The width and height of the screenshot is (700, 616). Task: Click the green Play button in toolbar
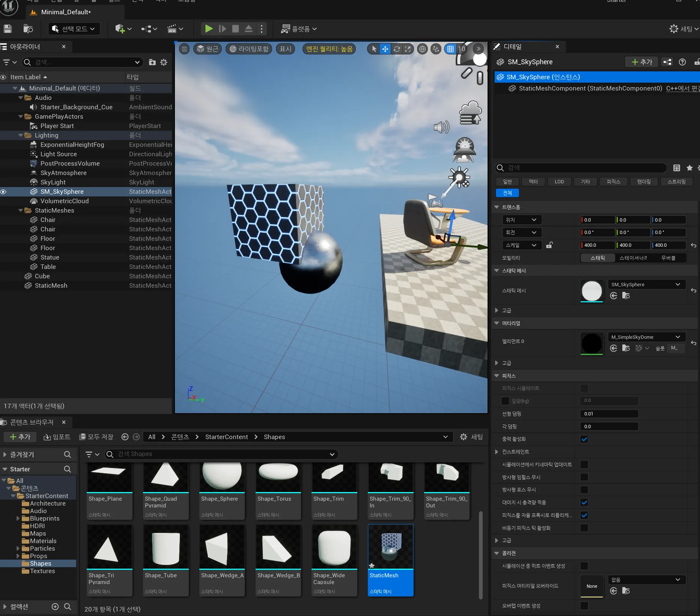[x=209, y=29]
